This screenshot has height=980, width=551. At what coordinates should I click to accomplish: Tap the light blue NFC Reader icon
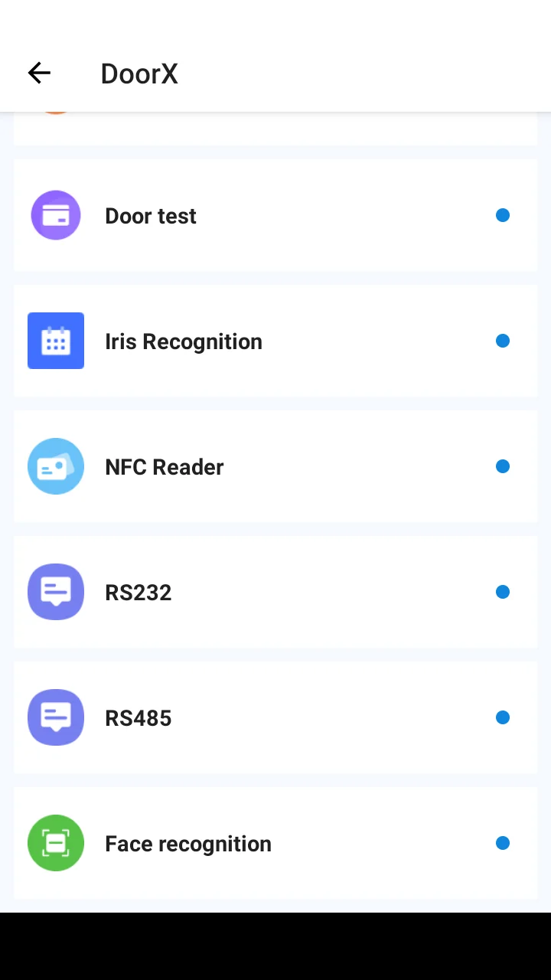pos(56,466)
